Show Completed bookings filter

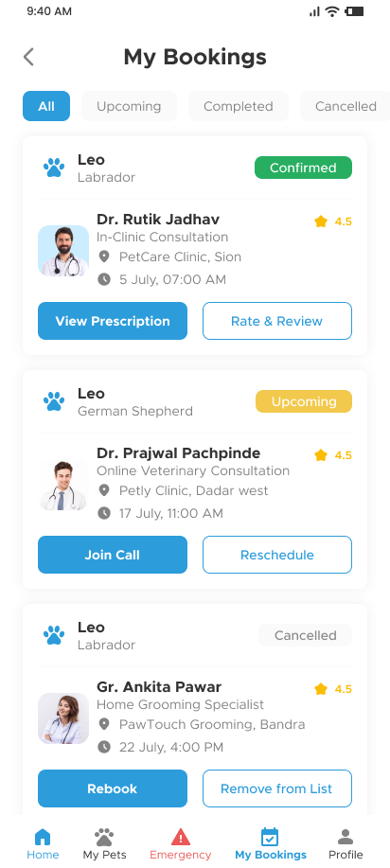239,106
